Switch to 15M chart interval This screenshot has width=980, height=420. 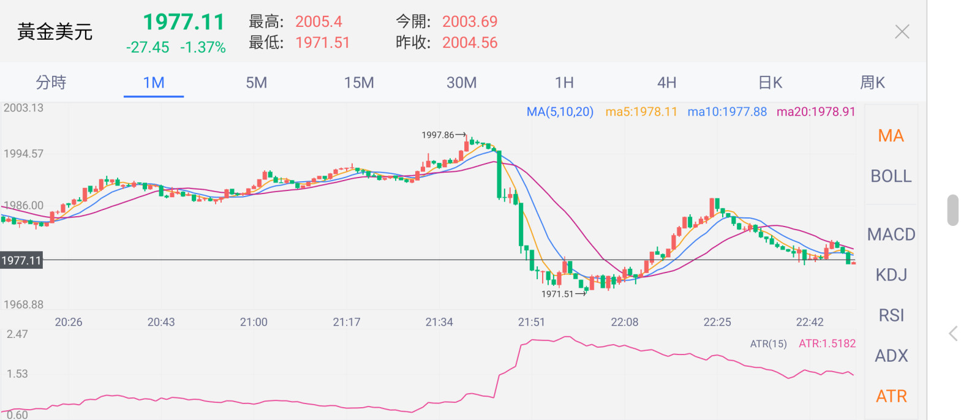(x=359, y=83)
